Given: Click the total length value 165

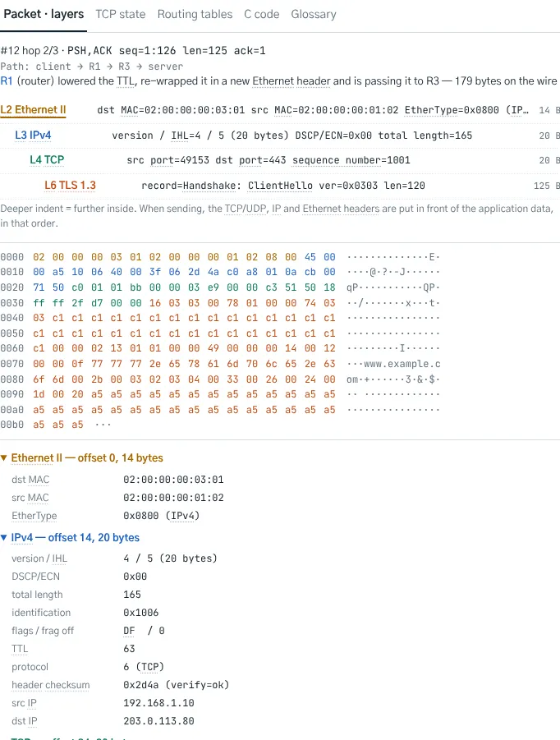Looking at the screenshot, I should (132, 595).
